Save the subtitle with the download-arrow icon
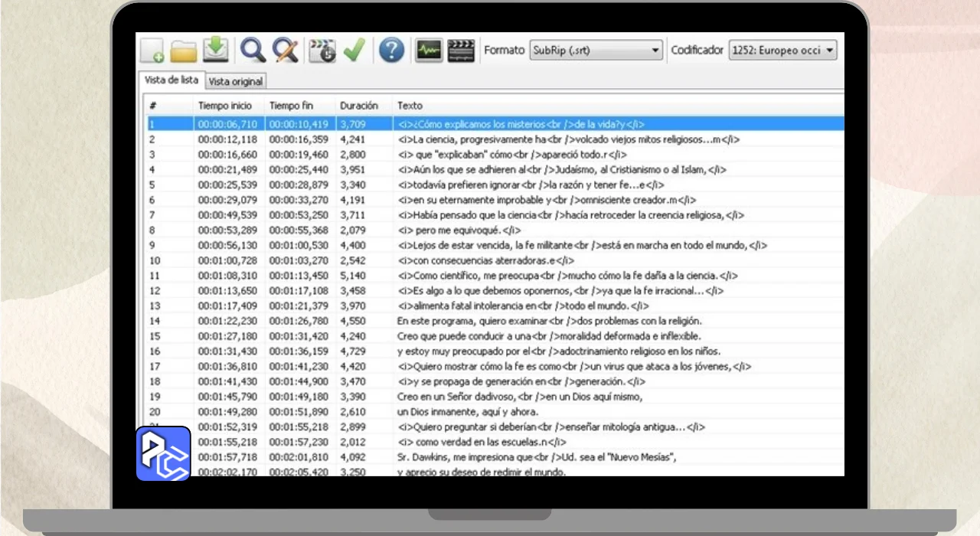 [x=216, y=51]
